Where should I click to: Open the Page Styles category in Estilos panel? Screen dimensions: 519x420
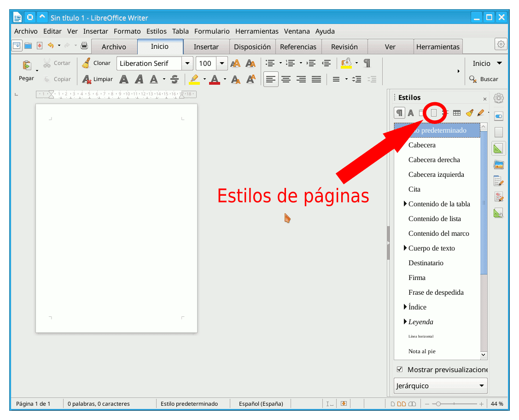(x=434, y=113)
